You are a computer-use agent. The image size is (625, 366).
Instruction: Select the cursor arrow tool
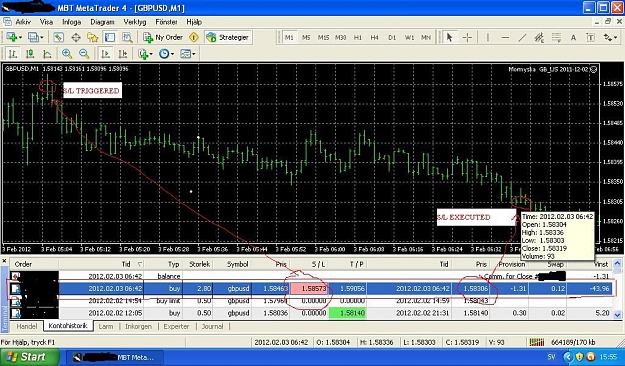(x=450, y=37)
